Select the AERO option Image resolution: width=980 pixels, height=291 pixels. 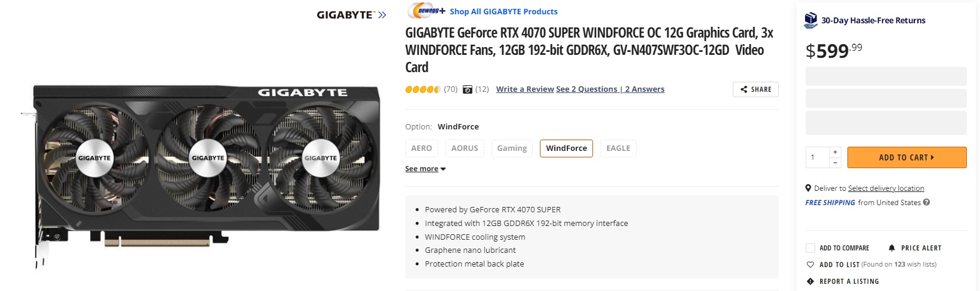[422, 148]
